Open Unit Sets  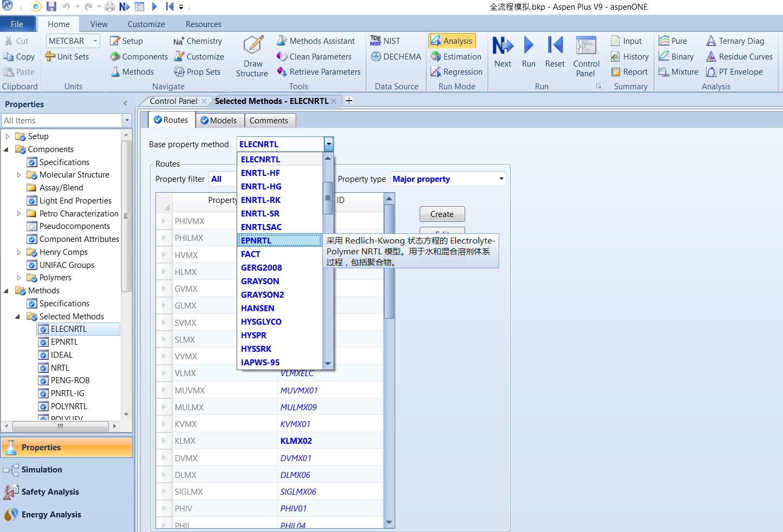pyautogui.click(x=67, y=56)
